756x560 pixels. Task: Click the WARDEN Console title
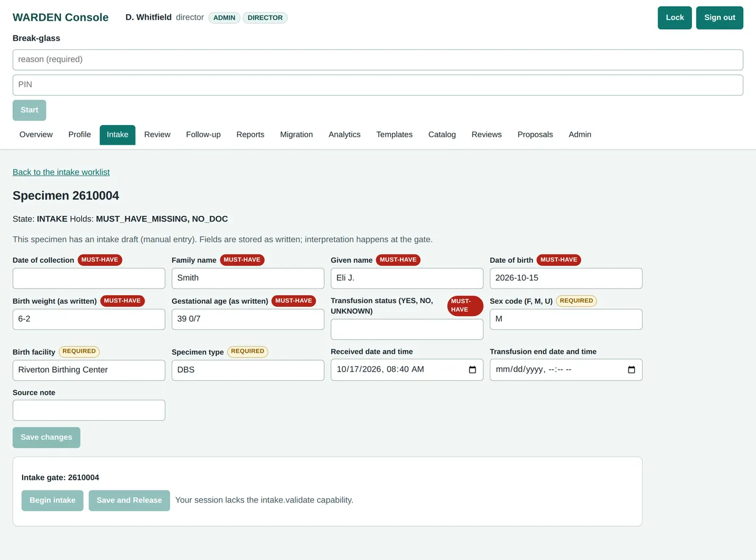(60, 18)
